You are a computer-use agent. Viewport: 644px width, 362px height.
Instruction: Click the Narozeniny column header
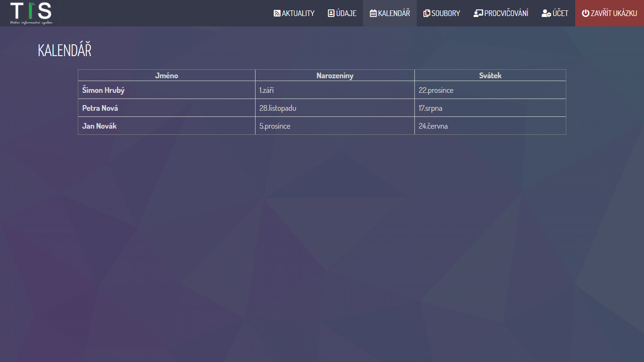coord(335,75)
